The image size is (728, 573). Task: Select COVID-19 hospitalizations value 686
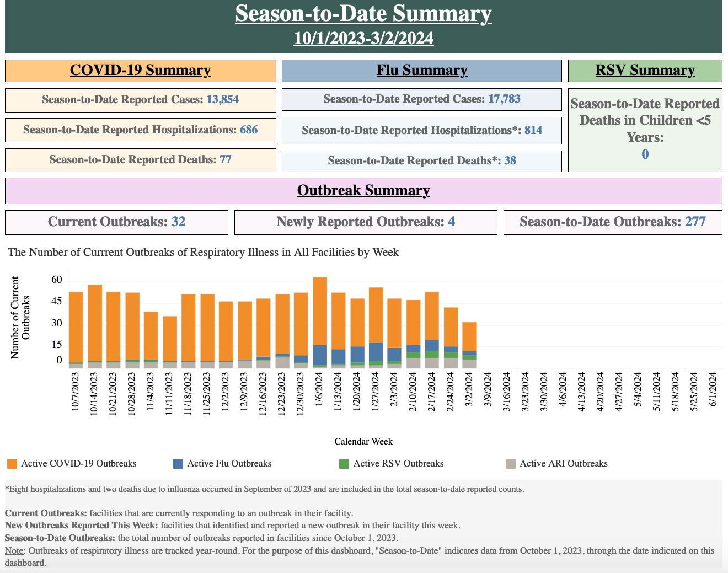(x=249, y=130)
